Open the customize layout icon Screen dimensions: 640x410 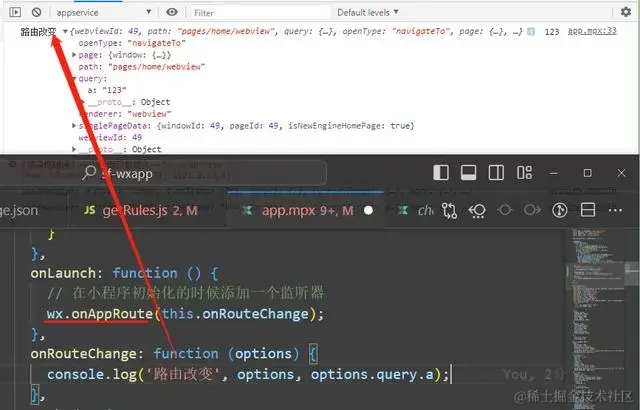pos(524,173)
